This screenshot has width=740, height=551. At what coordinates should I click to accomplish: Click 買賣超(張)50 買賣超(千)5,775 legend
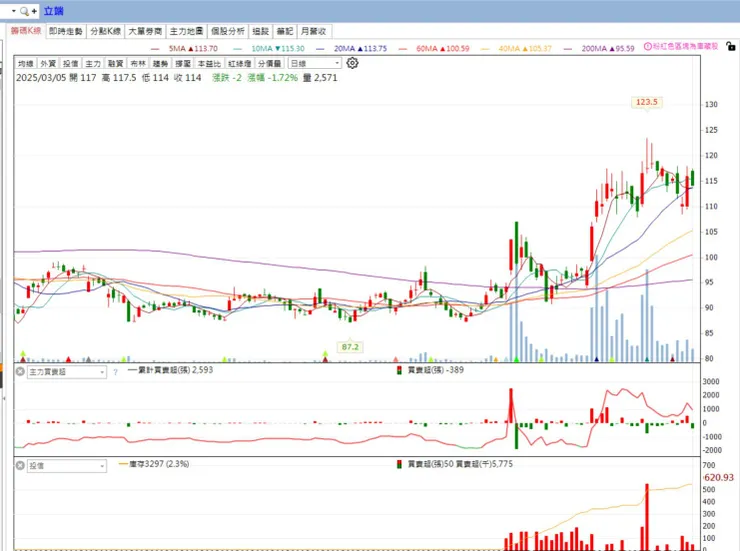pos(455,464)
